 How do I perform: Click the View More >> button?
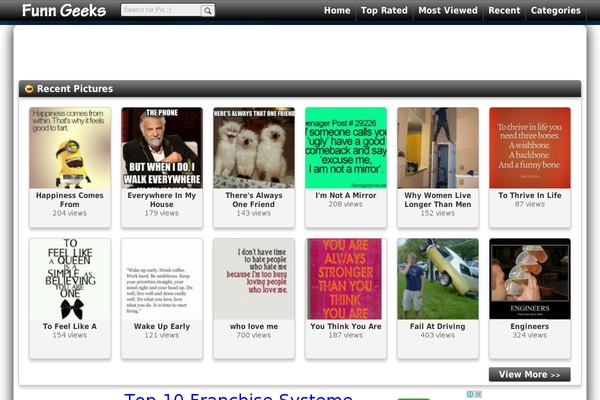pos(530,374)
